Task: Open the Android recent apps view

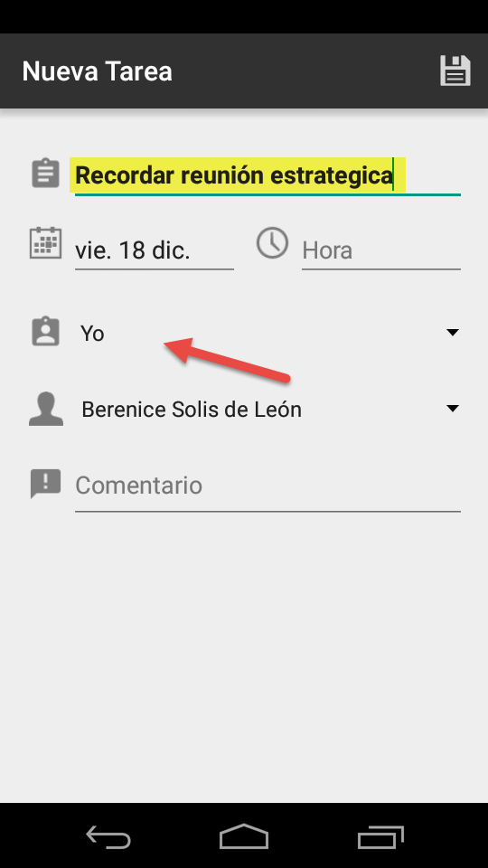Action: (380, 837)
